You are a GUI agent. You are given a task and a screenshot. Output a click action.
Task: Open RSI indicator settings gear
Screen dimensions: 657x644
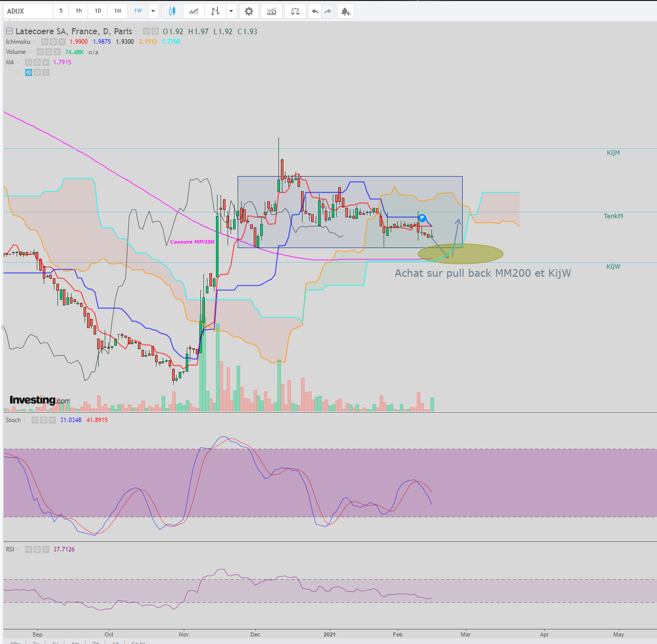pyautogui.click(x=37, y=549)
